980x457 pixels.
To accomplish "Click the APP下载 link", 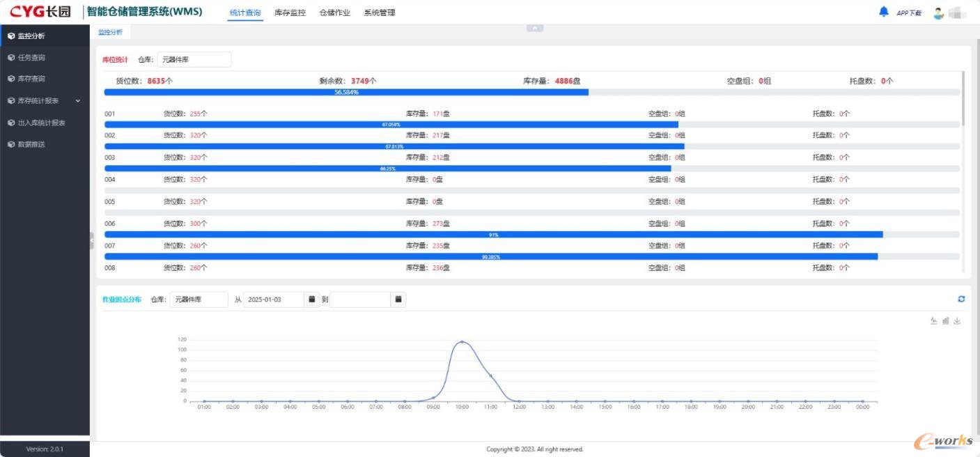I will click(909, 13).
